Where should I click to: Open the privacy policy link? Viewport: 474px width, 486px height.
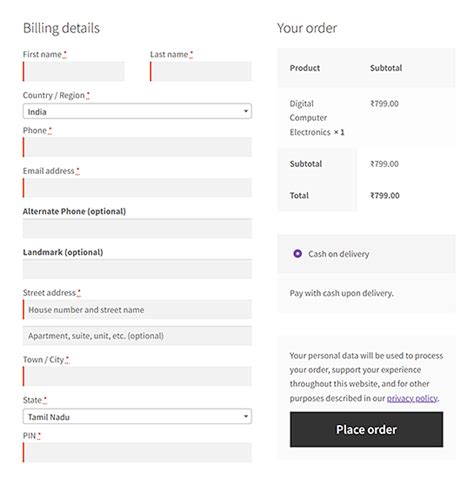[412, 398]
